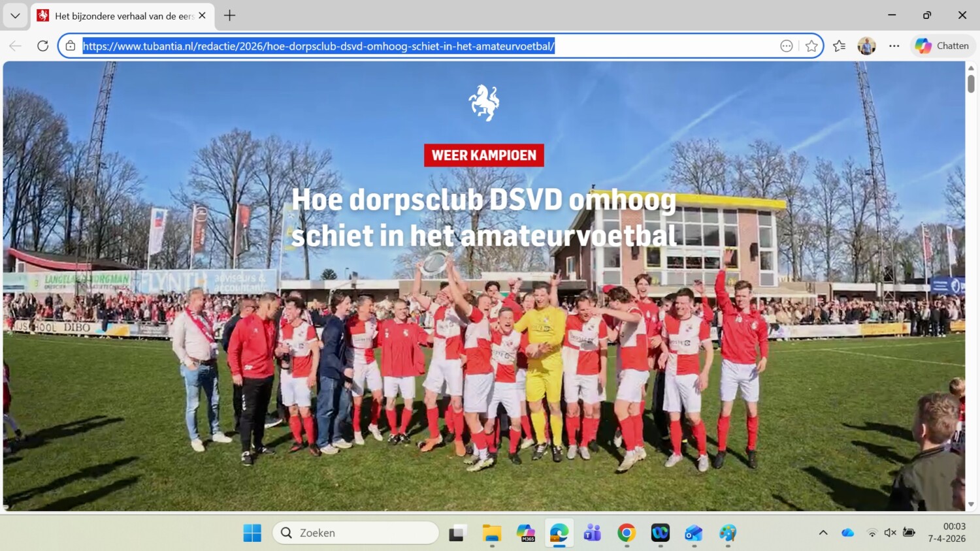Viewport: 980px width, 551px height.
Task: Open the Webex taskbar app
Action: tap(661, 533)
